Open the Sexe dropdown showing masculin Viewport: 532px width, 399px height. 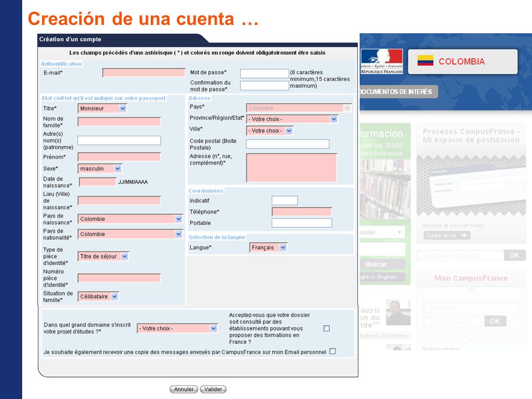(100, 168)
